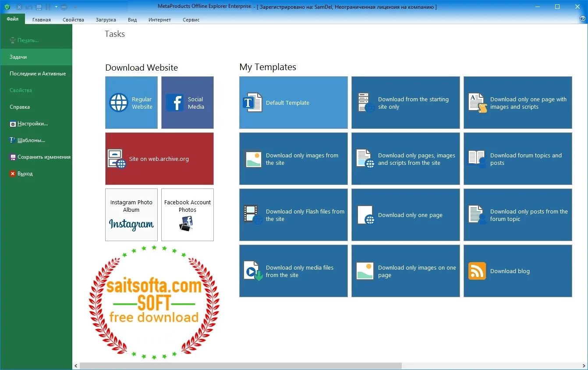Click the horizontal scrollbar thumb

241,366
